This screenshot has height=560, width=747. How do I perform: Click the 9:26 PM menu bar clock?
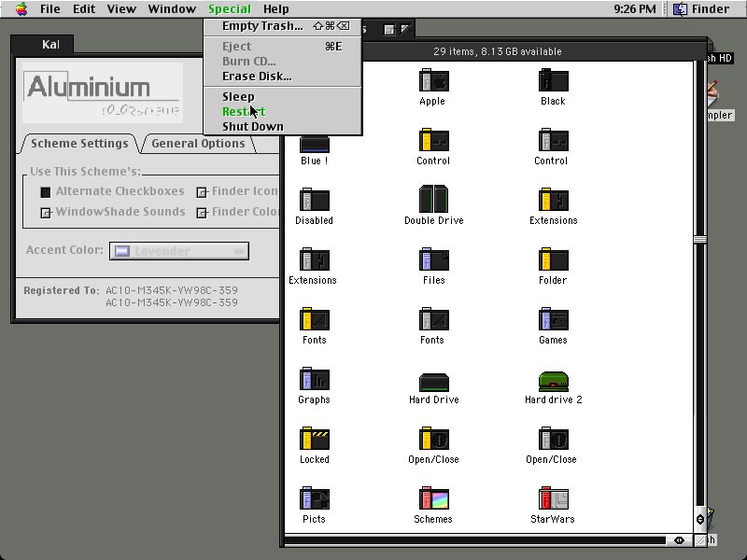pos(635,8)
